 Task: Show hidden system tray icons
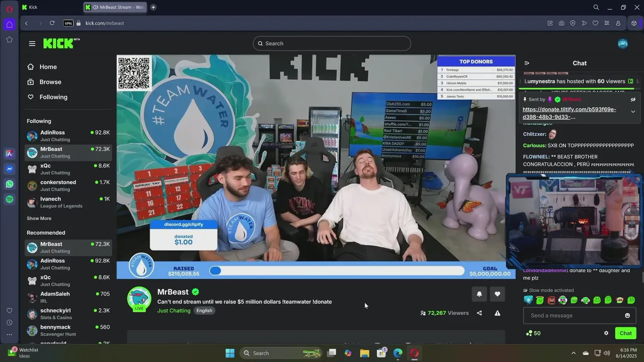573,353
